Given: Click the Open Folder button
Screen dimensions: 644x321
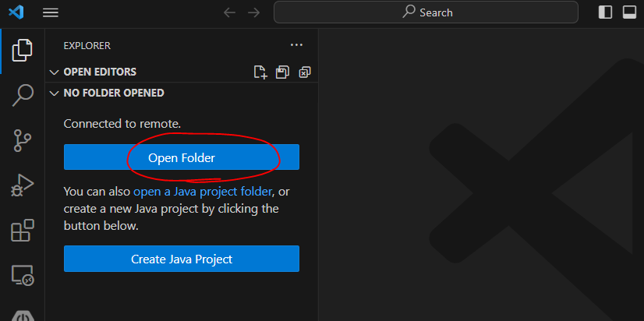Looking at the screenshot, I should click(182, 157).
